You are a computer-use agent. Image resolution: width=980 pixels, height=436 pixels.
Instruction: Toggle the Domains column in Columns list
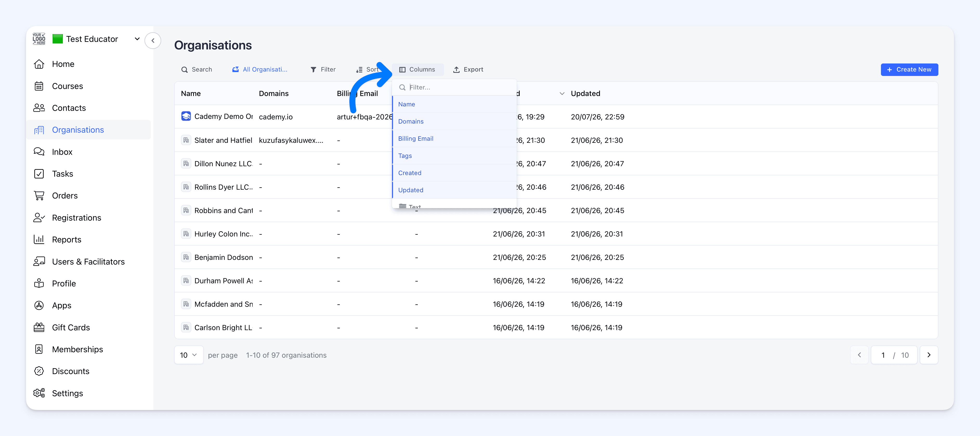(454, 121)
